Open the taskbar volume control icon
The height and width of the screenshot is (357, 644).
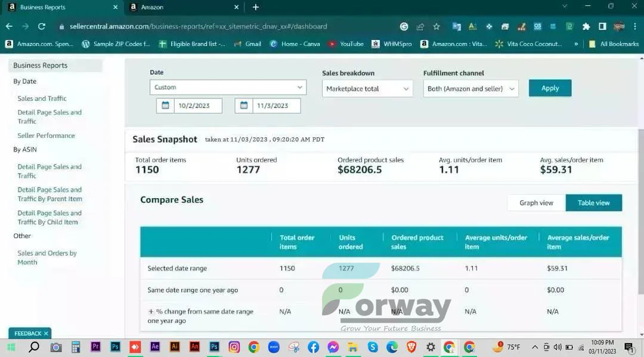[558, 347]
